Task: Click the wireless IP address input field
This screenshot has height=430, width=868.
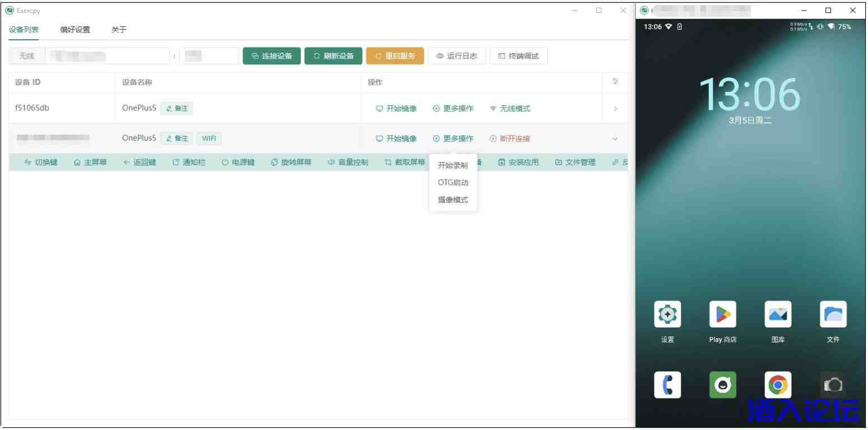Action: (x=107, y=56)
